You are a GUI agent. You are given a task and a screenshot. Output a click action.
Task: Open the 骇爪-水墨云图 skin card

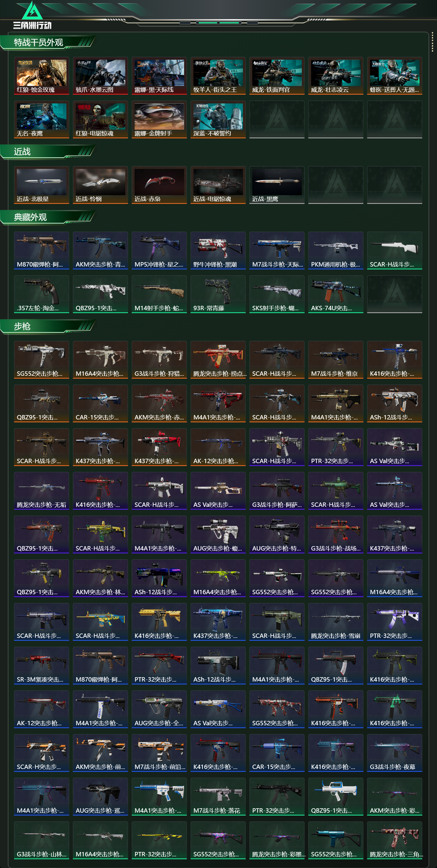tap(101, 75)
